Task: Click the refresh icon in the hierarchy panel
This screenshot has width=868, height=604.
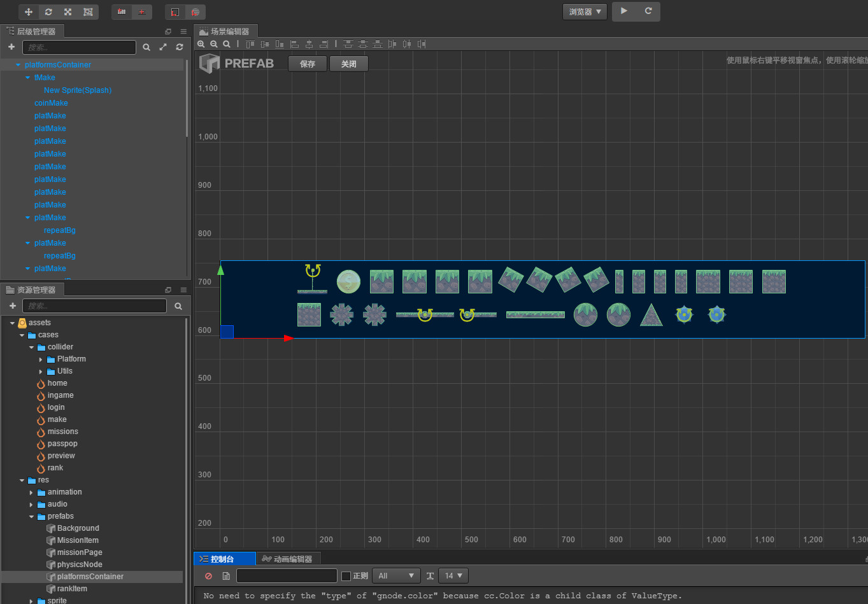Action: (x=179, y=46)
